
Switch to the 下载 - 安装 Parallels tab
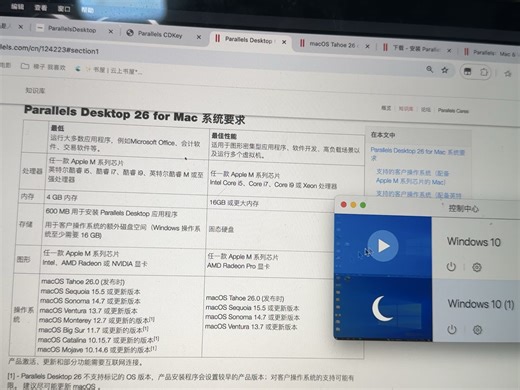coord(415,49)
